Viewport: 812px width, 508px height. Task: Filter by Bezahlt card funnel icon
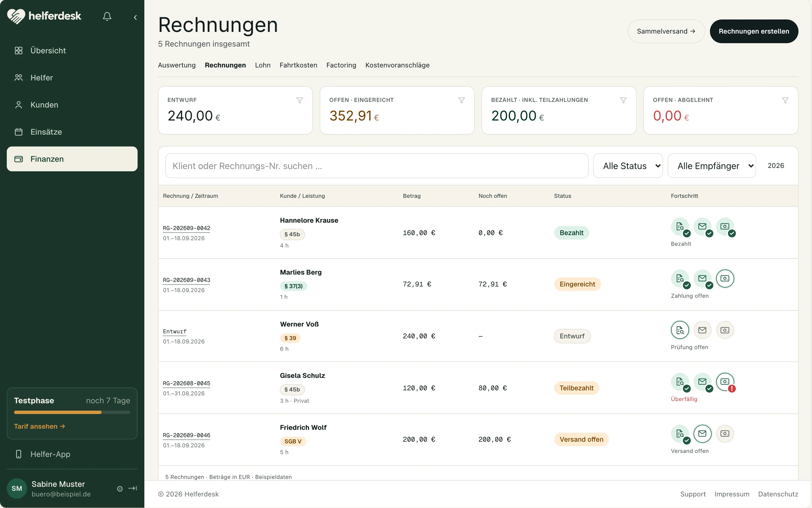pyautogui.click(x=623, y=100)
